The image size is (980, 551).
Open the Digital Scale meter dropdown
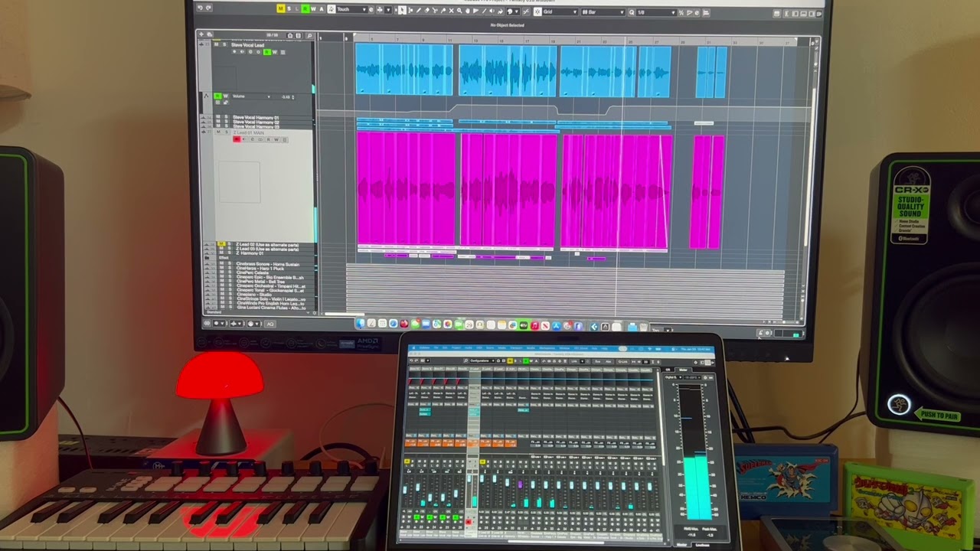[673, 377]
